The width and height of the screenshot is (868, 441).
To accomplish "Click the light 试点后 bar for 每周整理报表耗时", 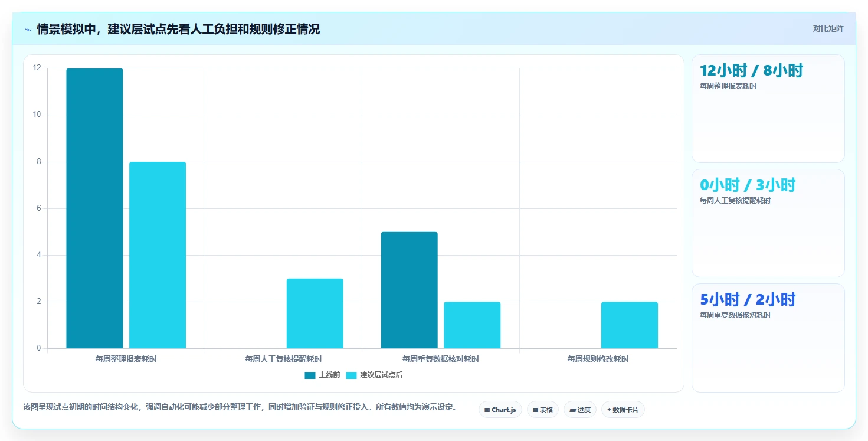I will pos(158,255).
